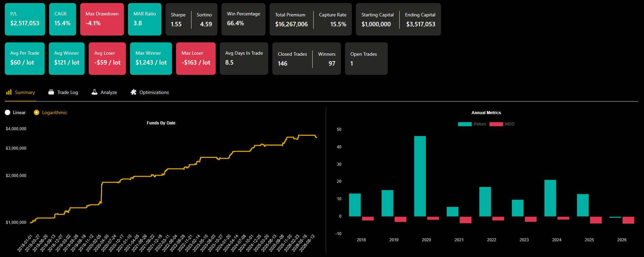
Task: Click the Total Premium $16,267,006 value
Action: tap(291, 24)
